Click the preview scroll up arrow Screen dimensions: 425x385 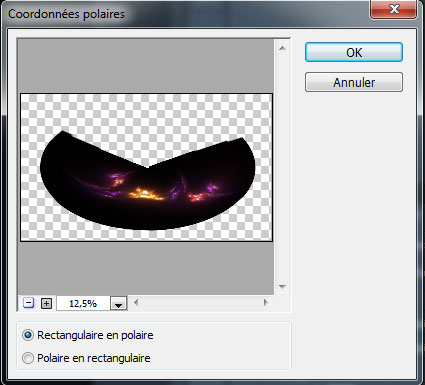coord(282,48)
